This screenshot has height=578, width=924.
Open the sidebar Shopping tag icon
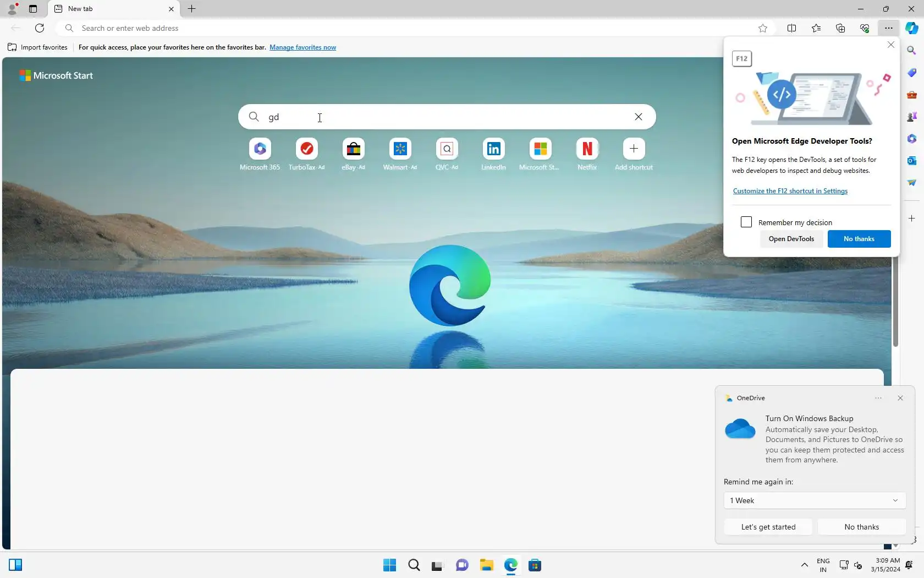point(912,73)
